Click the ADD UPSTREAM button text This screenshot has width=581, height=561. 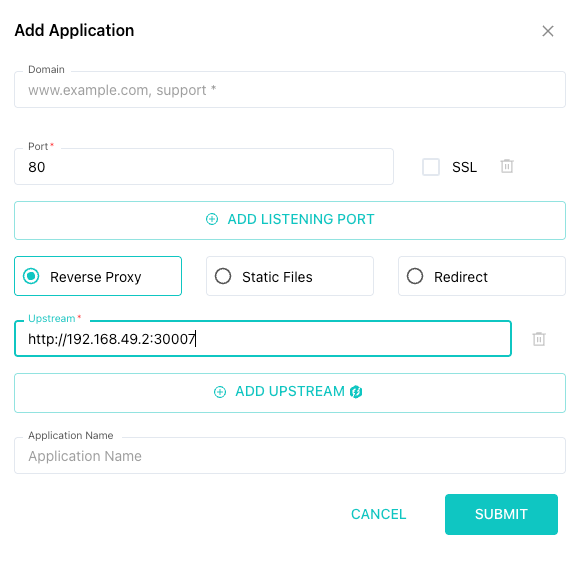tap(290, 391)
